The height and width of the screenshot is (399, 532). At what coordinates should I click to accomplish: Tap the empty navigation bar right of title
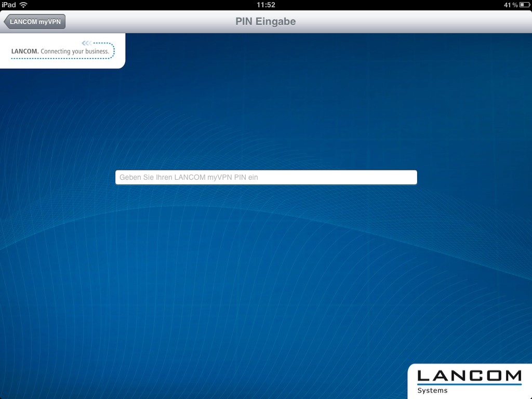pyautogui.click(x=416, y=22)
